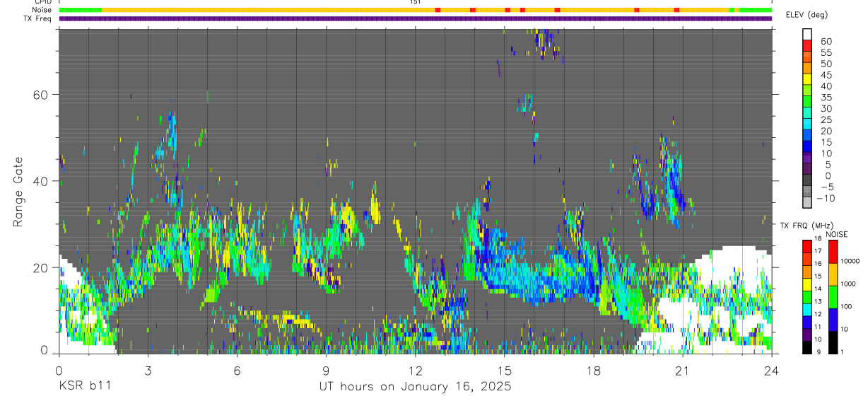Viewport: 868px width, 401px height.
Task: Click the KSR b11 radar label
Action: 84,387
